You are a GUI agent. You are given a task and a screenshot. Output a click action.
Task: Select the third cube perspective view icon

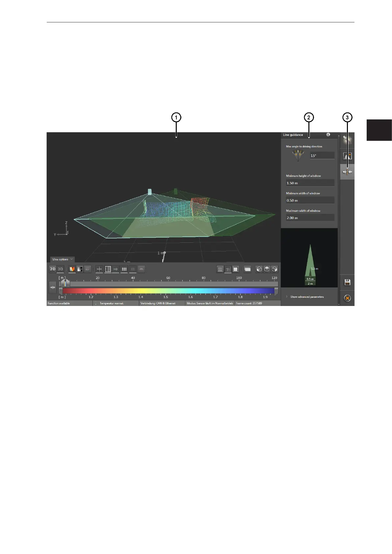coord(274,269)
